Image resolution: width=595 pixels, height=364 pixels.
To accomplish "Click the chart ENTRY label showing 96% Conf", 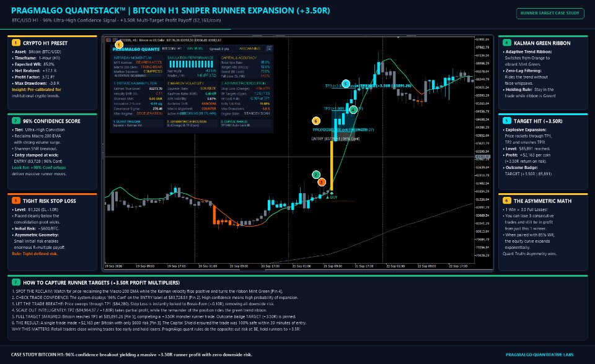I will [335, 139].
